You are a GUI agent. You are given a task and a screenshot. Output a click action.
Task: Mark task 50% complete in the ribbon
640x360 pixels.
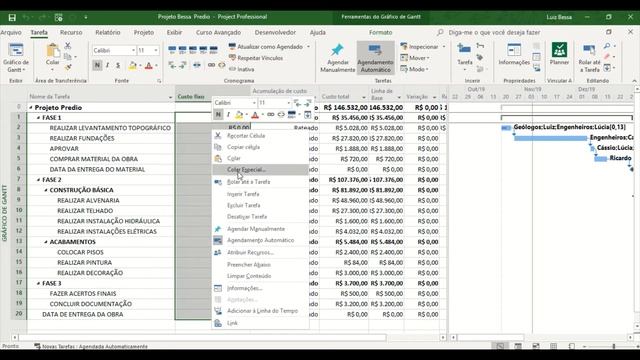pyautogui.click(x=193, y=50)
